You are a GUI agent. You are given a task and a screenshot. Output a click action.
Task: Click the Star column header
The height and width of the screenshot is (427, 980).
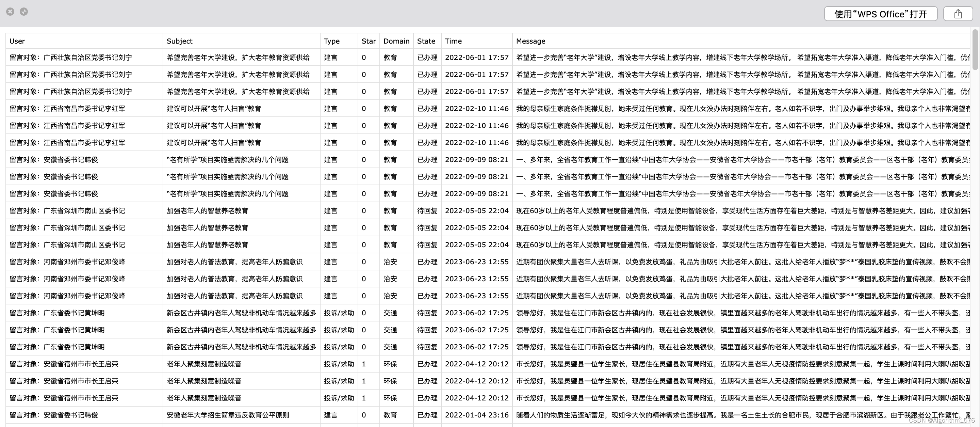pos(368,41)
